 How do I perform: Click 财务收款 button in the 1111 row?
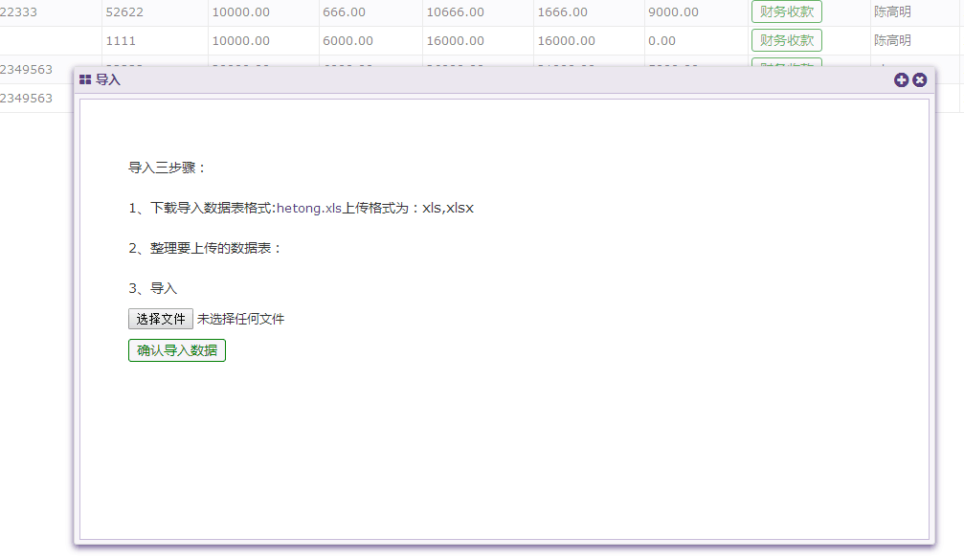coord(786,40)
